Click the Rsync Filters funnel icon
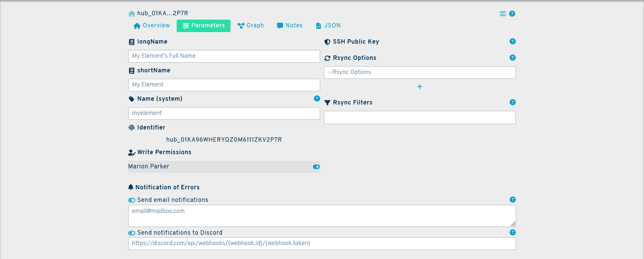 [327, 103]
